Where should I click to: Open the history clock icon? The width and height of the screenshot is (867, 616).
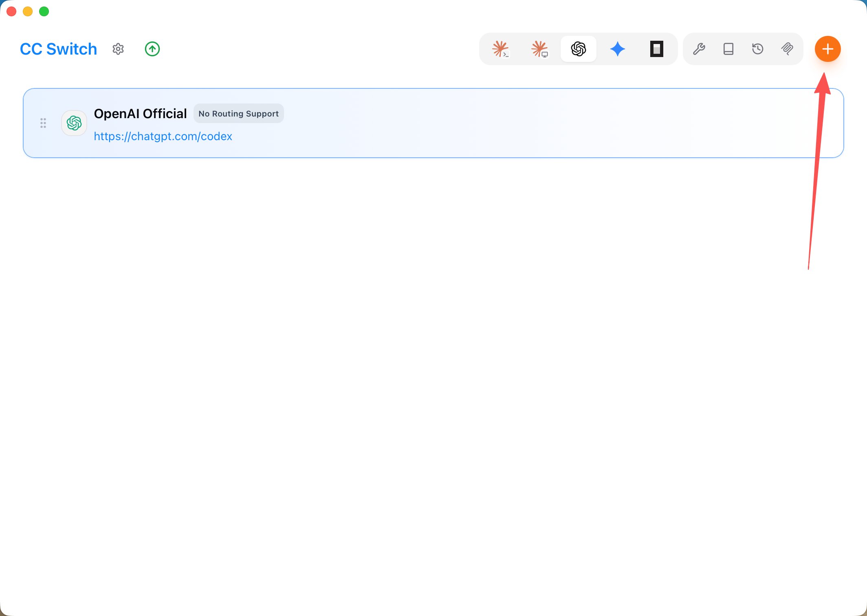(x=758, y=49)
